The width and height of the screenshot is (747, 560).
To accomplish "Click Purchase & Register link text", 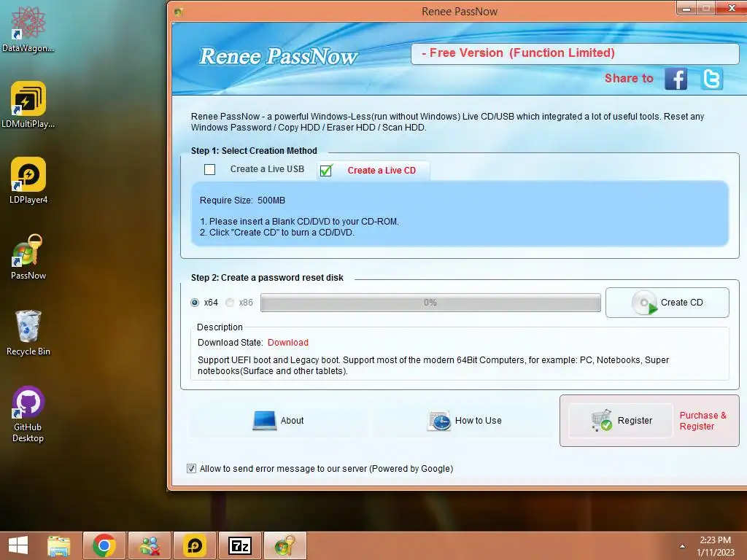I will tap(703, 421).
